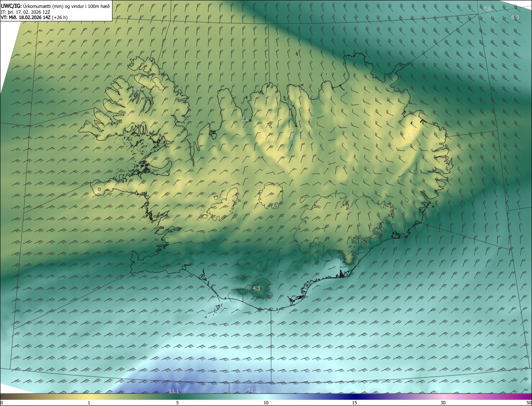Click the 4.3 value near the south coast

coord(256,288)
